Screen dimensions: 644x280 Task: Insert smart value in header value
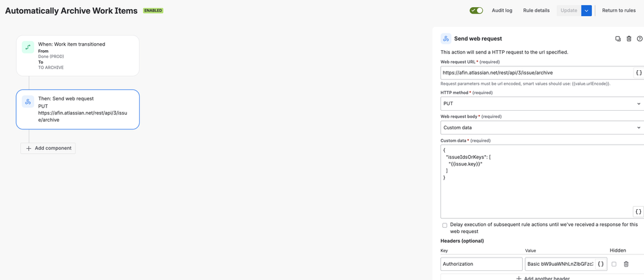(x=601, y=264)
